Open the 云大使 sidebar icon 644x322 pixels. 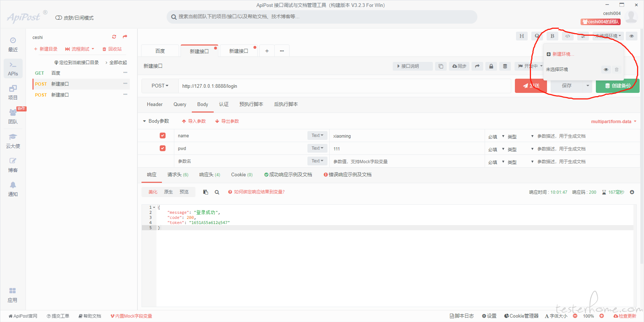tap(13, 141)
